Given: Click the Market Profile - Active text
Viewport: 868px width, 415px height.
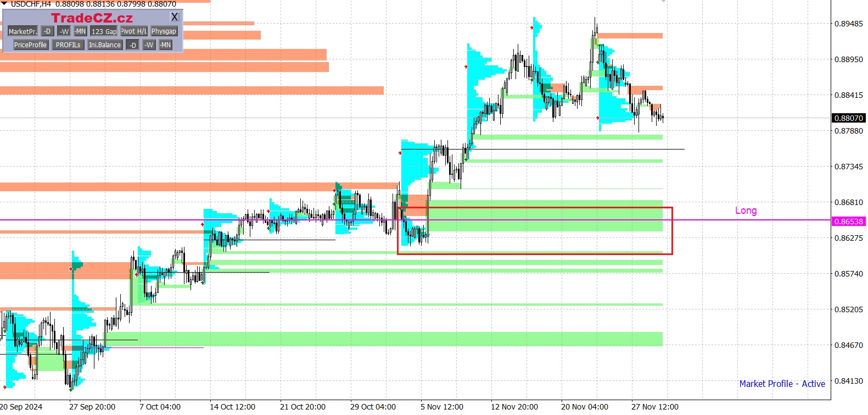Looking at the screenshot, I should point(782,384).
